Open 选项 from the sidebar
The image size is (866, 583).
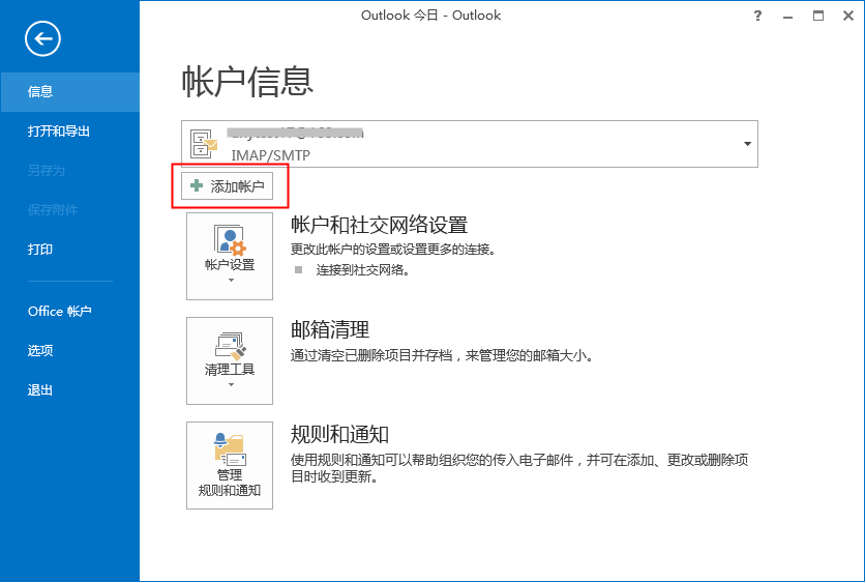click(41, 351)
